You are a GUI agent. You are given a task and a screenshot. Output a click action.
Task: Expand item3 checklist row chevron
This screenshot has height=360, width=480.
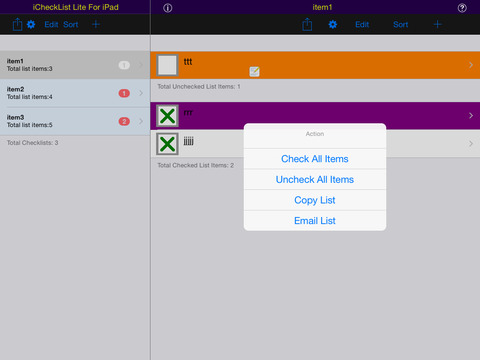[x=141, y=121]
